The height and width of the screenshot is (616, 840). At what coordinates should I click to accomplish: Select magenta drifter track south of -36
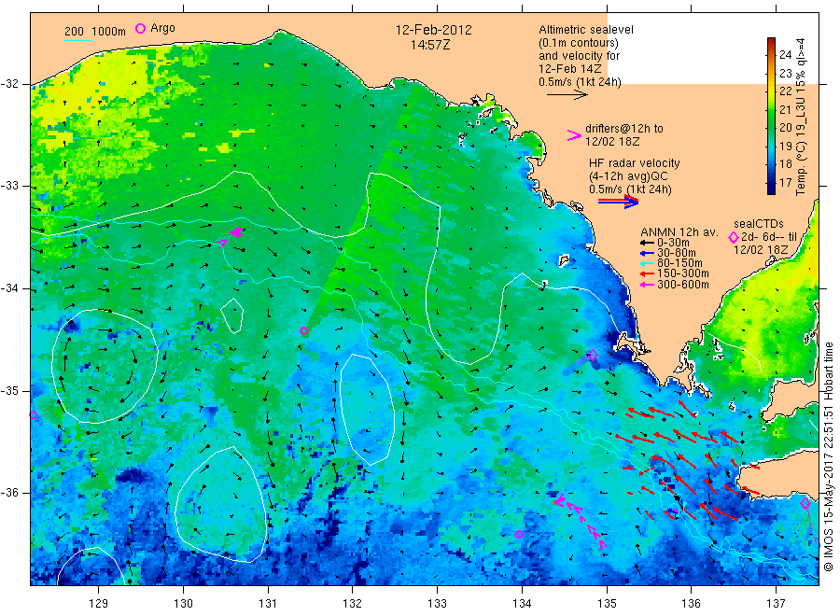click(581, 522)
